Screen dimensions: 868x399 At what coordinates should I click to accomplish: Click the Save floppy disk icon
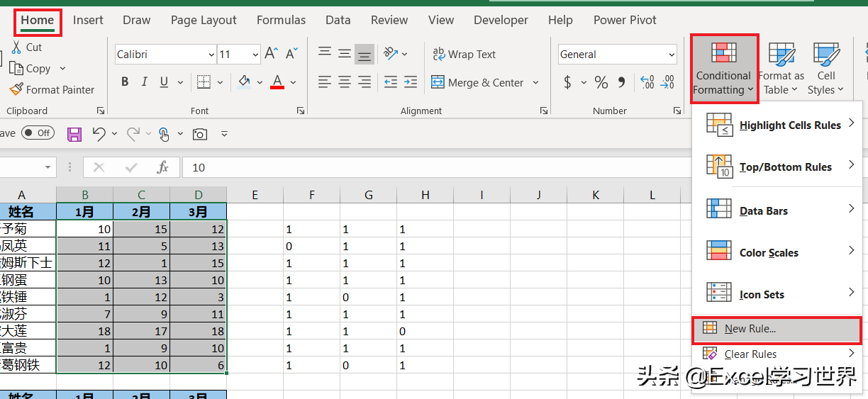click(74, 133)
